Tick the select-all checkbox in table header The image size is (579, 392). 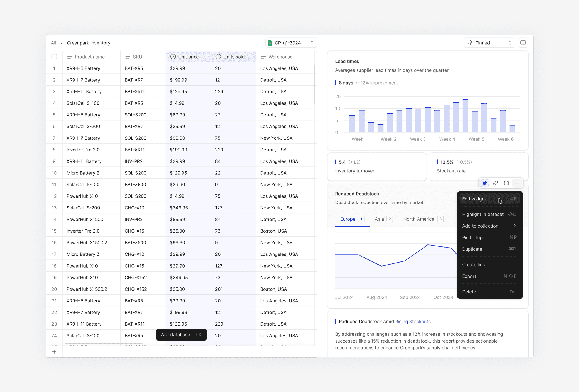point(54,57)
